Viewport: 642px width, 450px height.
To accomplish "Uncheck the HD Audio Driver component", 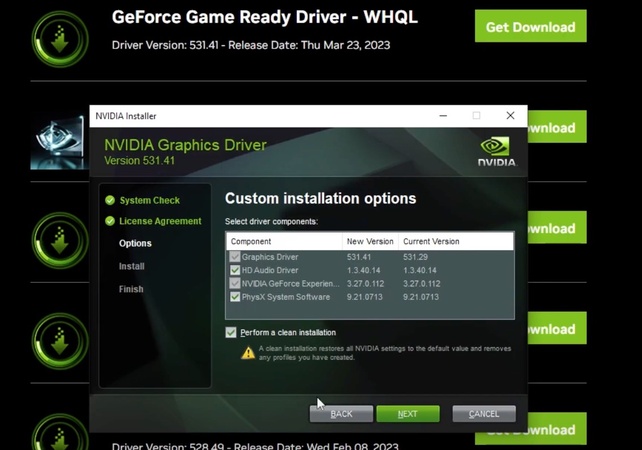I will coord(235,270).
